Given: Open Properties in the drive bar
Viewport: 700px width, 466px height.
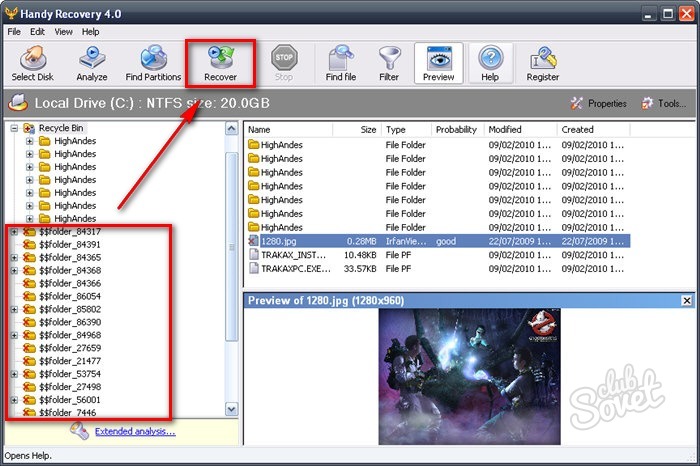Looking at the screenshot, I should pyautogui.click(x=598, y=103).
